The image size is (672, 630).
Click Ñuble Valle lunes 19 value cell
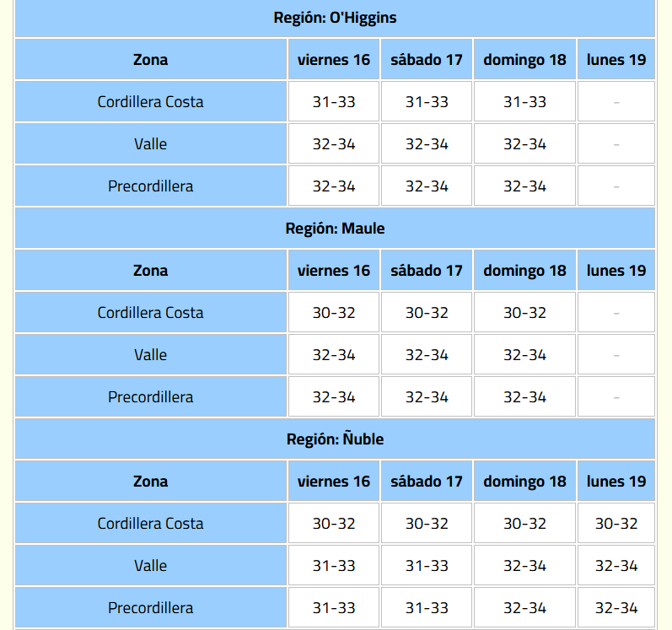(616, 566)
